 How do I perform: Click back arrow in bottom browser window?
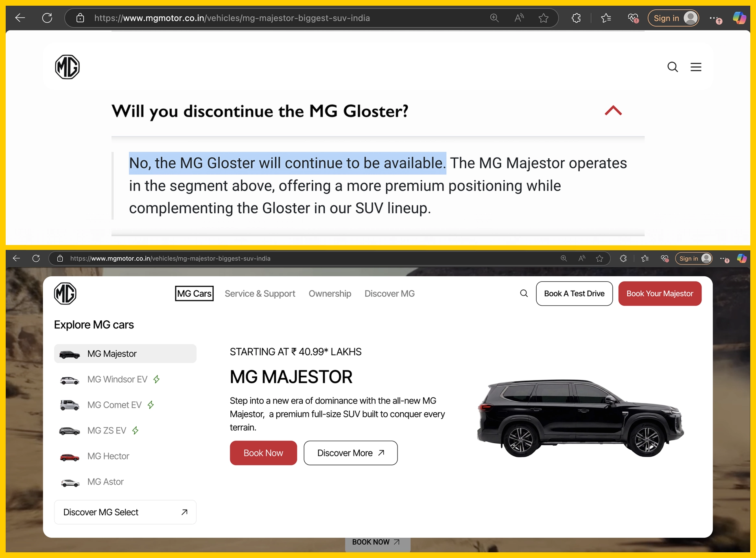(x=16, y=258)
